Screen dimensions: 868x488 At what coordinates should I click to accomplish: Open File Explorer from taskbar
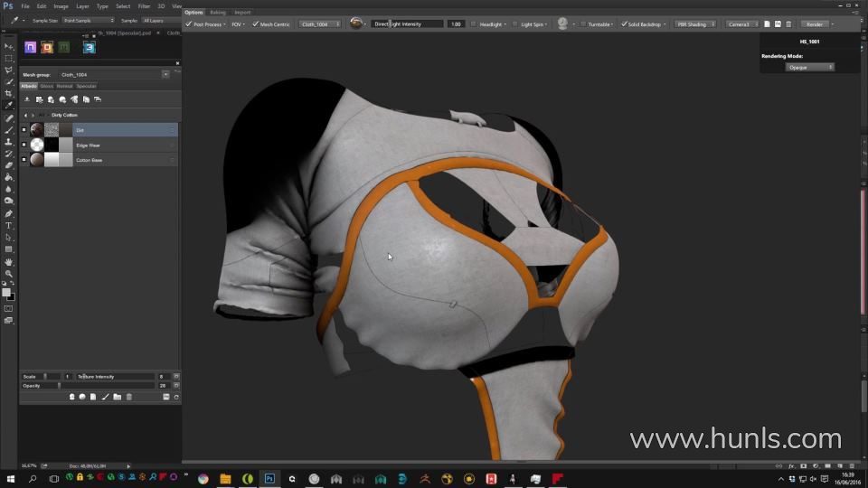coord(225,479)
